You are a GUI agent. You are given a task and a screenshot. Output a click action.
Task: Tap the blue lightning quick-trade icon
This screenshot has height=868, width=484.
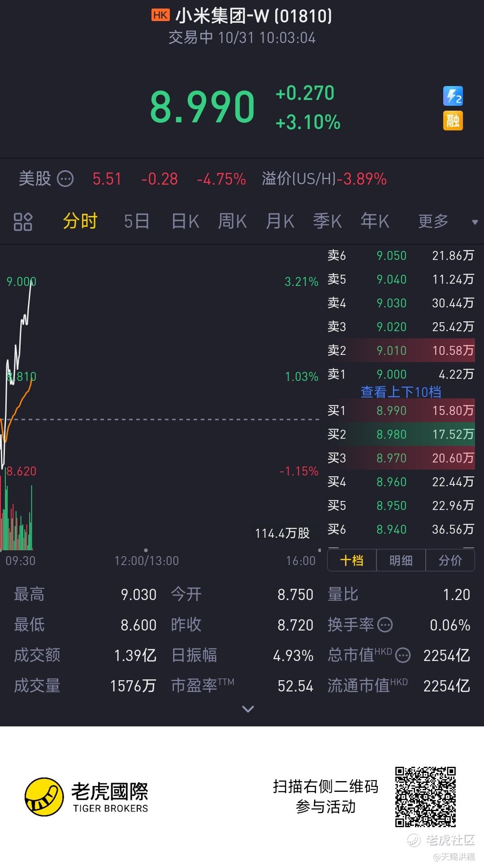[x=453, y=96]
